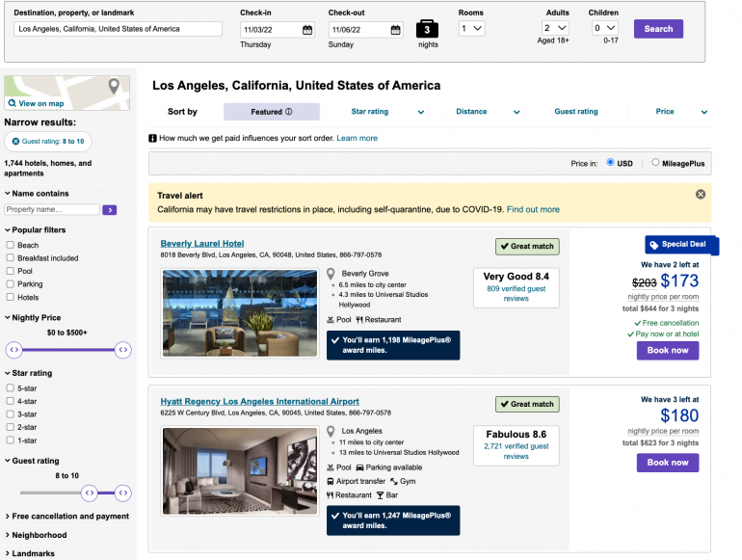Select the MileagePlus price option
742x560 pixels.
pos(655,163)
